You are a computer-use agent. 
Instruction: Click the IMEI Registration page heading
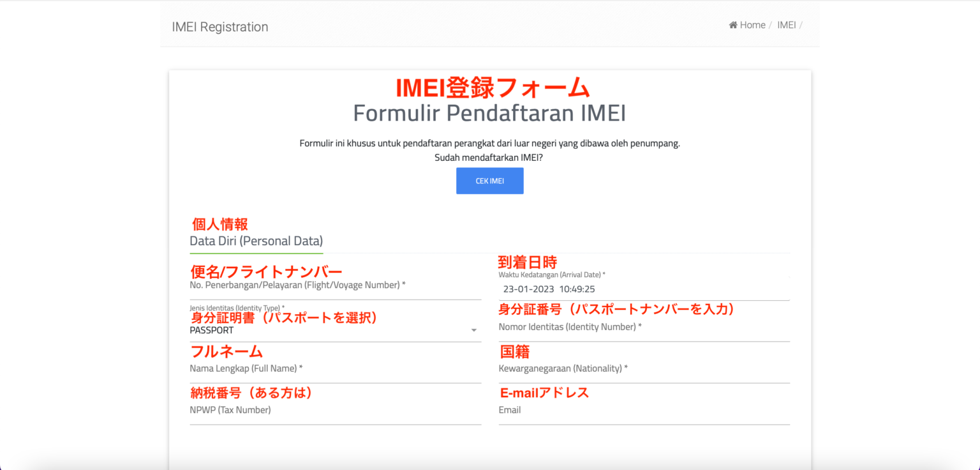pos(219,27)
